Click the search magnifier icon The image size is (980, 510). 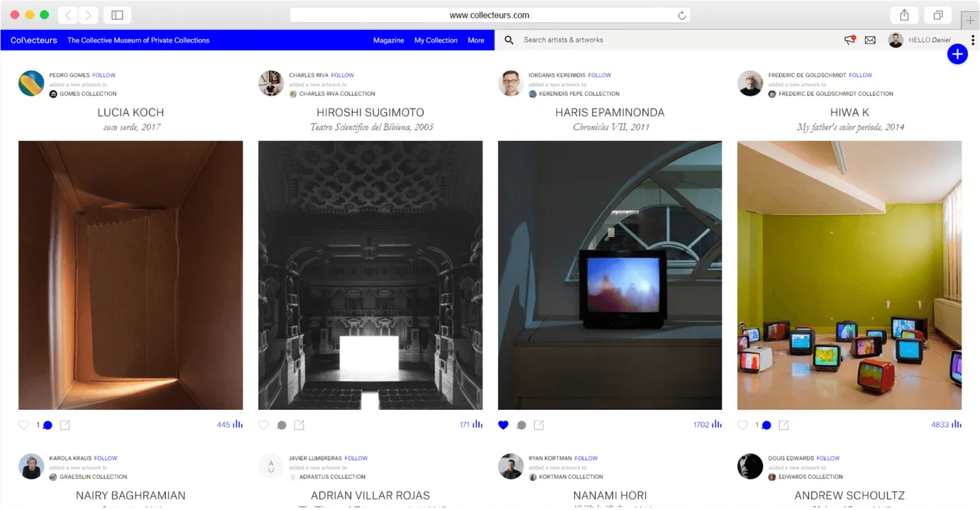pos(509,40)
